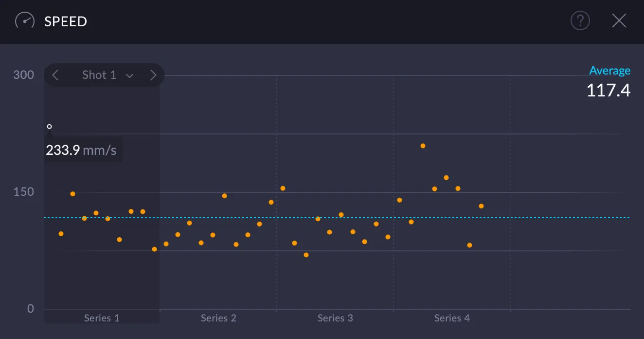Viewport: 644px width, 339px height.
Task: Open the Shot 1 selector dropdown
Action: coord(99,75)
